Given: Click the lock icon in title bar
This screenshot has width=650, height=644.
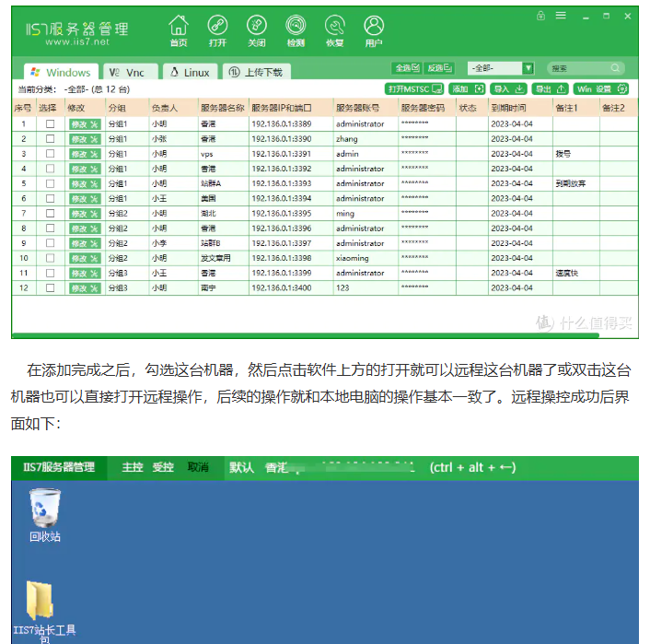Looking at the screenshot, I should [541, 16].
